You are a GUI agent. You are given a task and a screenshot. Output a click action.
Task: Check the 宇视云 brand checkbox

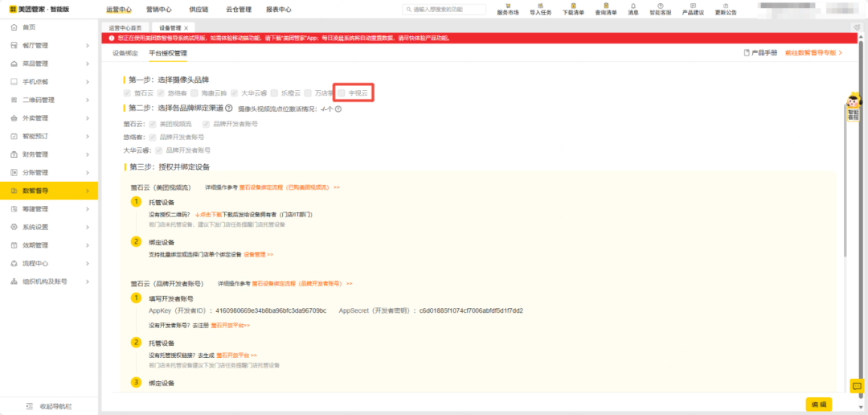tap(342, 93)
